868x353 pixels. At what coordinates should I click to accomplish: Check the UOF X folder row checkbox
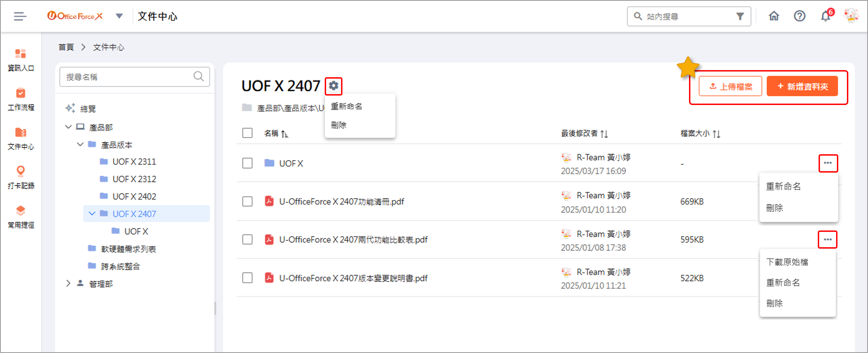point(247,163)
